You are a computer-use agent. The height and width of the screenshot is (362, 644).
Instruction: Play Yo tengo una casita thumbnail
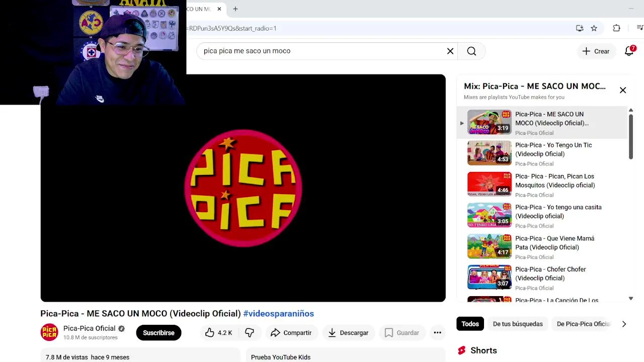click(x=490, y=215)
